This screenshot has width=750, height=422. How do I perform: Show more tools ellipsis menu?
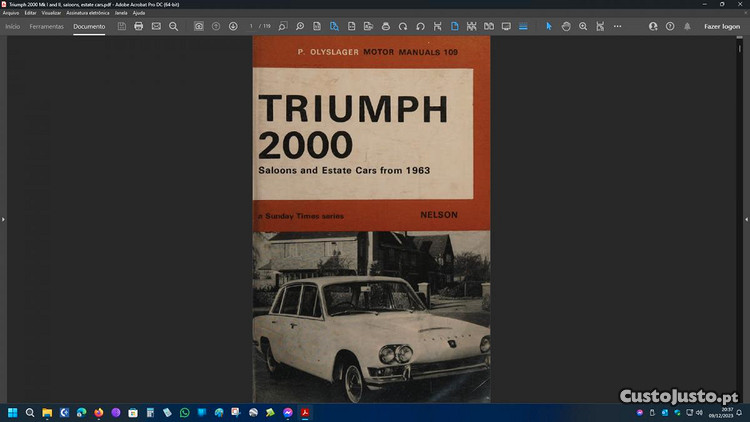tap(617, 26)
